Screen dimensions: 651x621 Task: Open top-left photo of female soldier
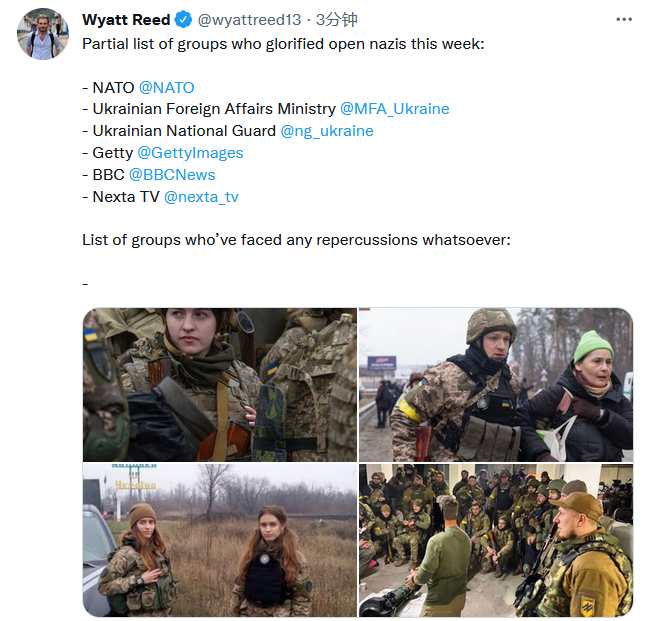[x=219, y=384]
